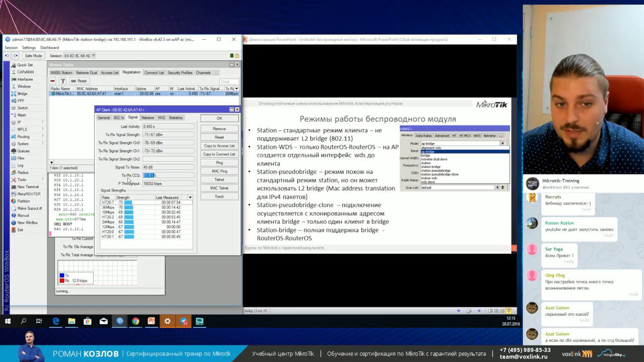This screenshot has height=362, width=644.
Task: Open the Switch sidebar item
Action: coord(23,108)
